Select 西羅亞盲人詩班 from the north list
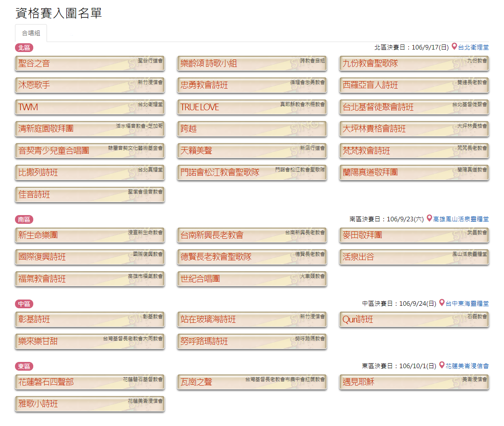The image size is (504, 426). tap(414, 85)
